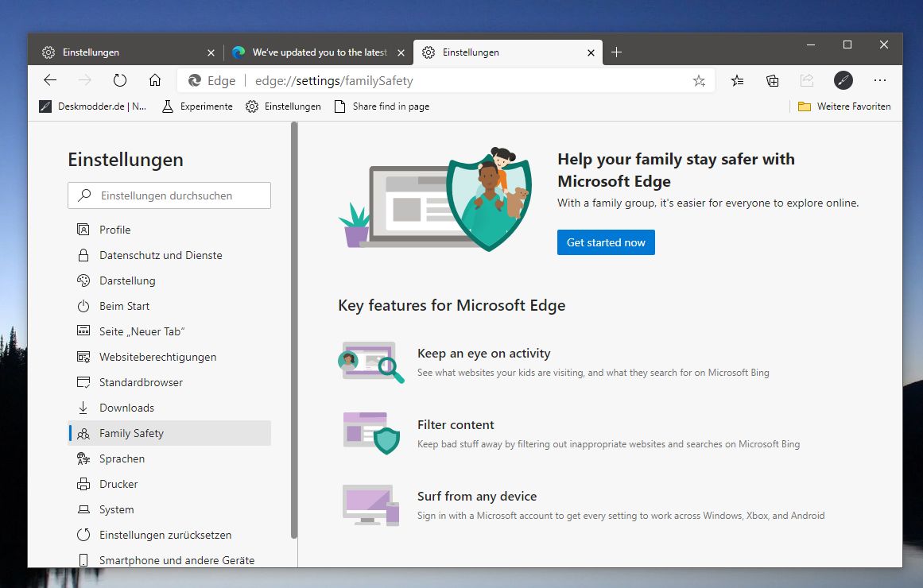Open Share find in page bookmark
This screenshot has width=923, height=588.
pos(382,106)
